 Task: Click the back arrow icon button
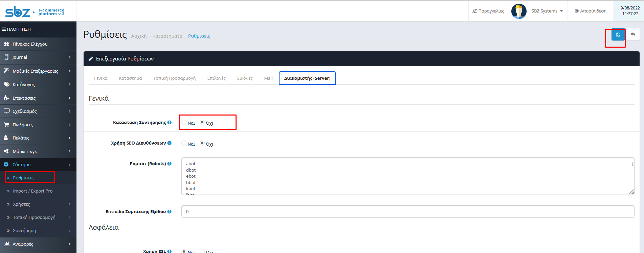tap(633, 35)
